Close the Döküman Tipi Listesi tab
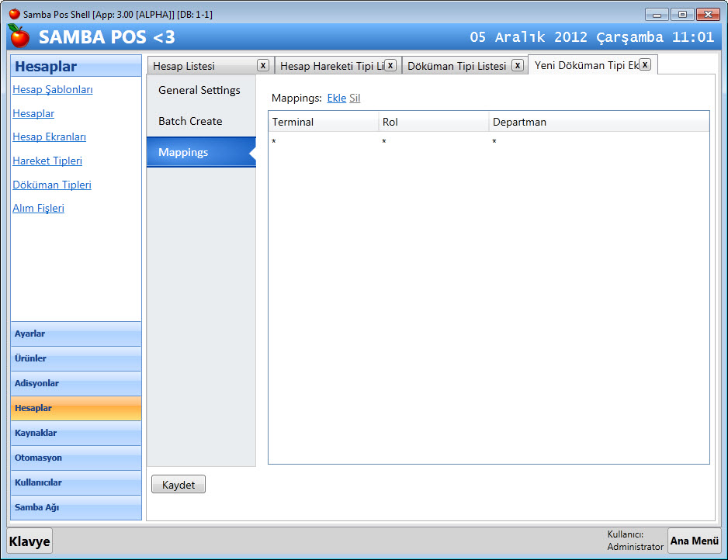 pyautogui.click(x=517, y=65)
